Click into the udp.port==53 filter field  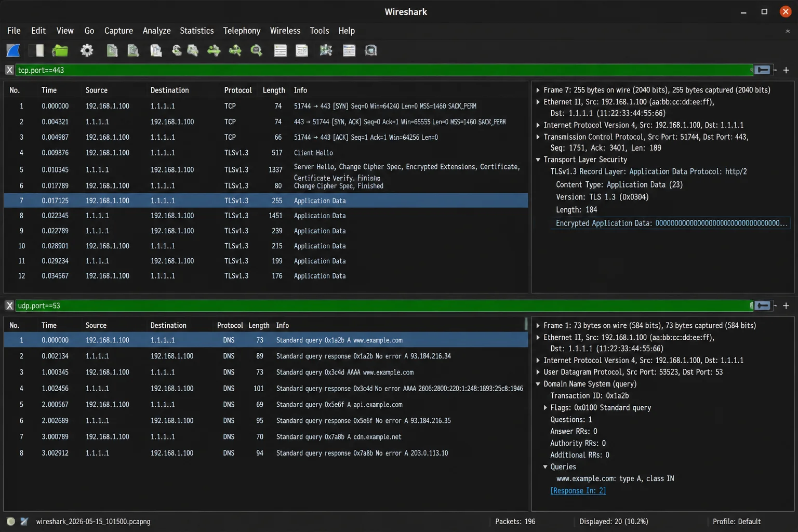pos(383,305)
